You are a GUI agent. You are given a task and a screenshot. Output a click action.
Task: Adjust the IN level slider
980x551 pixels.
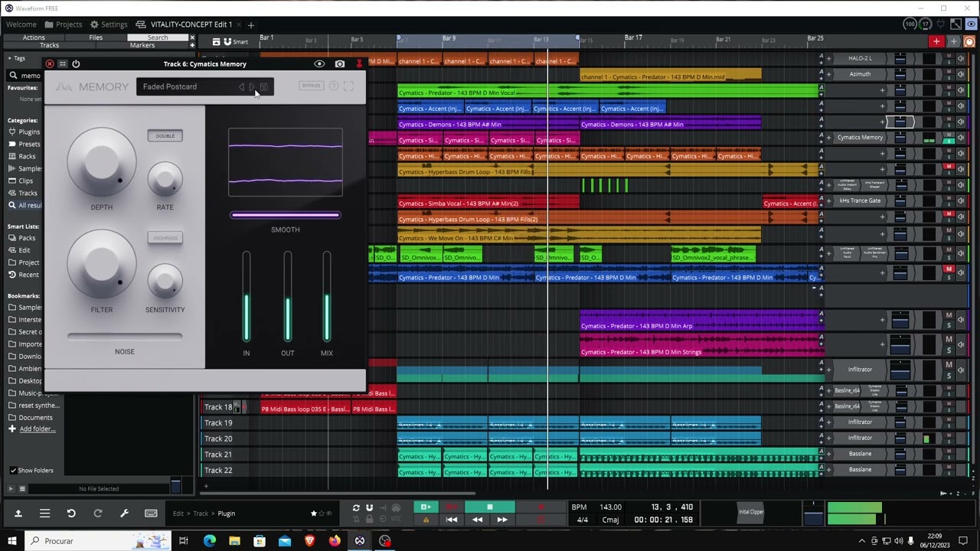(247, 296)
